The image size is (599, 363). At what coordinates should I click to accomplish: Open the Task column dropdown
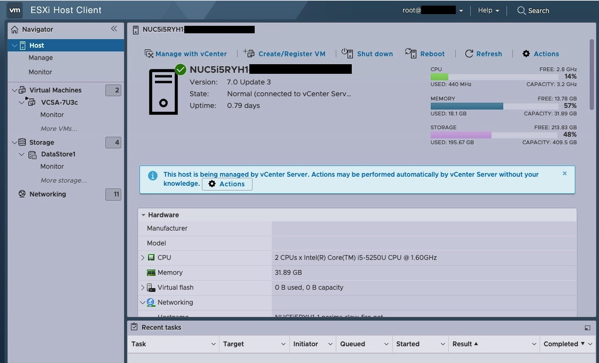pos(213,344)
